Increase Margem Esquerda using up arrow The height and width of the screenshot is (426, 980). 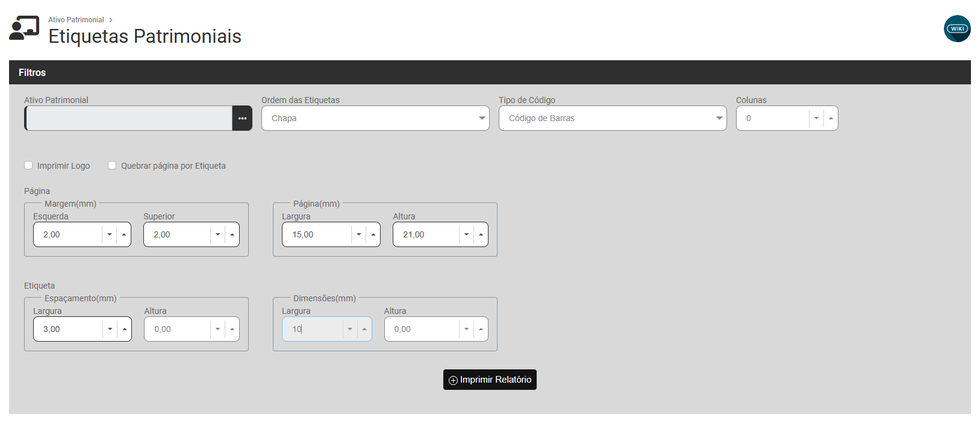tap(124, 235)
